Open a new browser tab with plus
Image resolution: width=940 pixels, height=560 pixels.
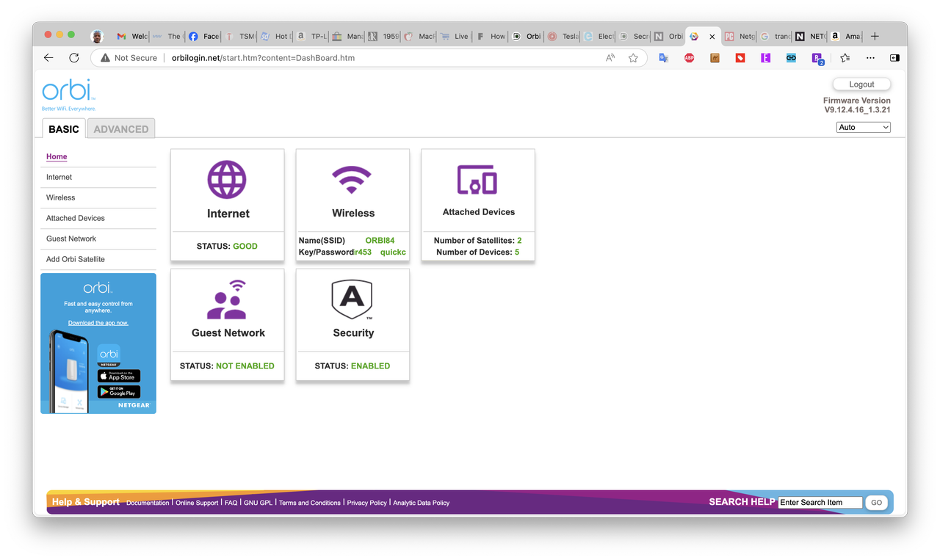click(x=875, y=36)
